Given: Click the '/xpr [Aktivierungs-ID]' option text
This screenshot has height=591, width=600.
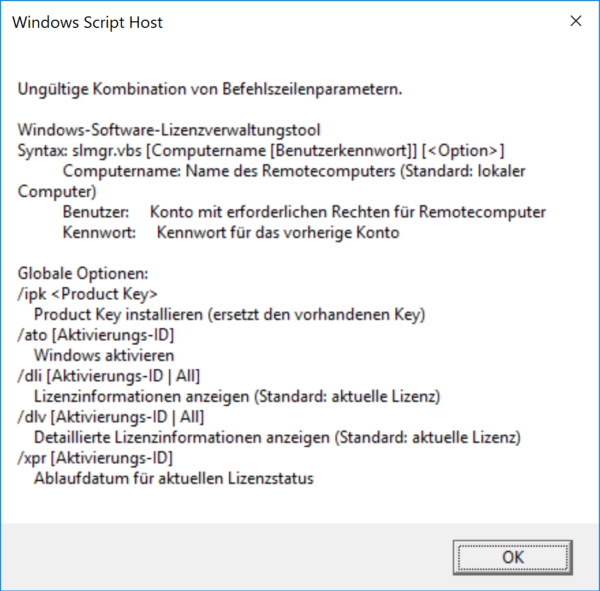Looking at the screenshot, I should (96, 458).
